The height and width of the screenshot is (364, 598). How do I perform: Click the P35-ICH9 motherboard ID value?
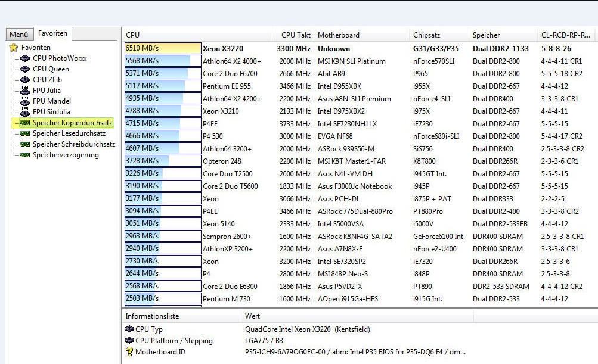click(x=355, y=352)
